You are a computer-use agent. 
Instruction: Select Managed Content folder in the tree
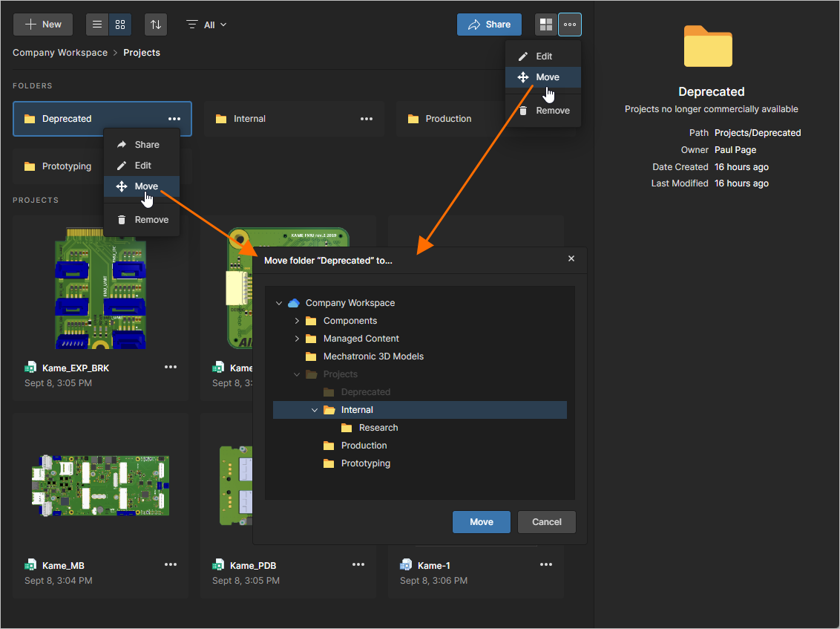(x=361, y=339)
